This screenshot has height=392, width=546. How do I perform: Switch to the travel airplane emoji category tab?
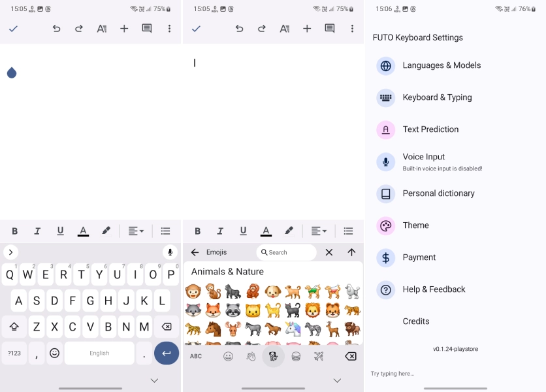319,356
